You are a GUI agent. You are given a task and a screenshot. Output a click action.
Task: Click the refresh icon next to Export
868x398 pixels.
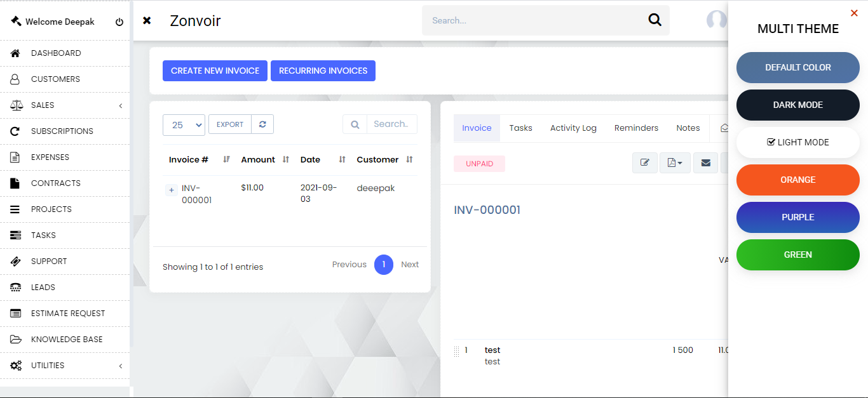[x=262, y=124]
